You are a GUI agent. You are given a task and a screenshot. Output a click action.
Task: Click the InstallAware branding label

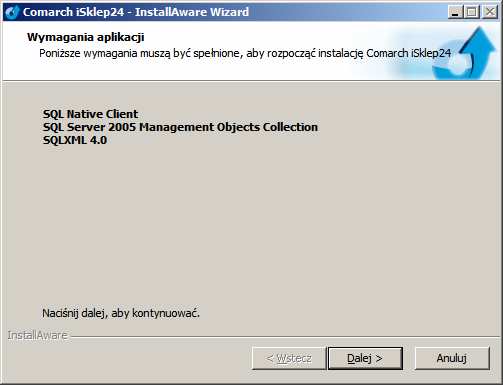(37, 335)
